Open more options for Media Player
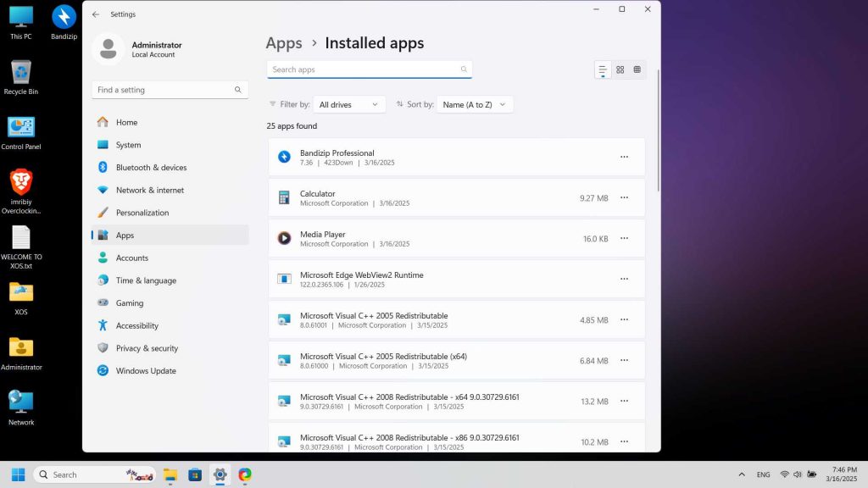The image size is (868, 488). 624,238
